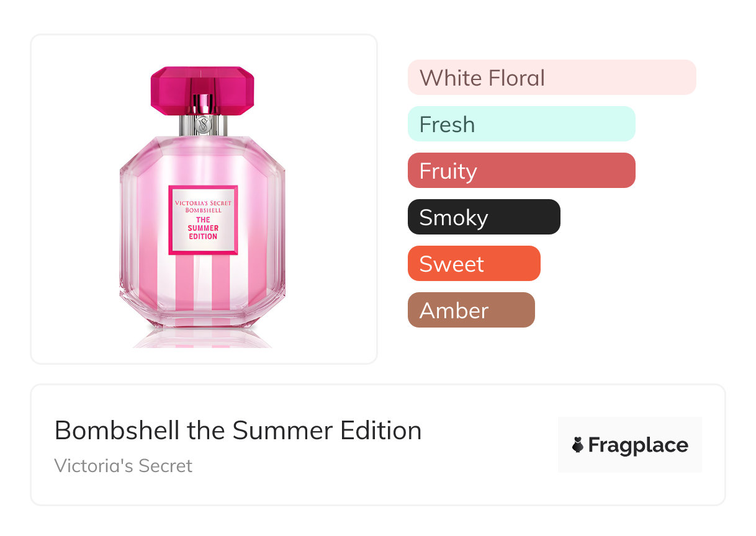This screenshot has width=756, height=536.
Task: Click the Fragplace wordmark text
Action: (638, 445)
